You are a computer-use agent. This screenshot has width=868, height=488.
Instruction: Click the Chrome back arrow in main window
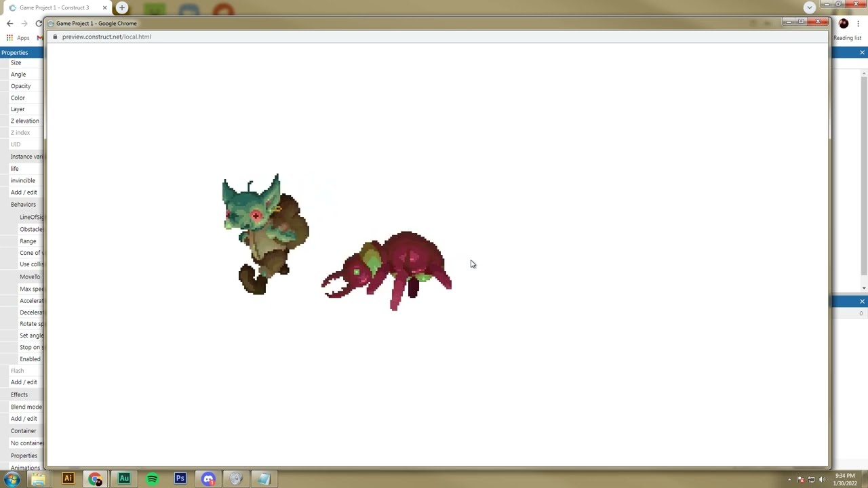[9, 23]
